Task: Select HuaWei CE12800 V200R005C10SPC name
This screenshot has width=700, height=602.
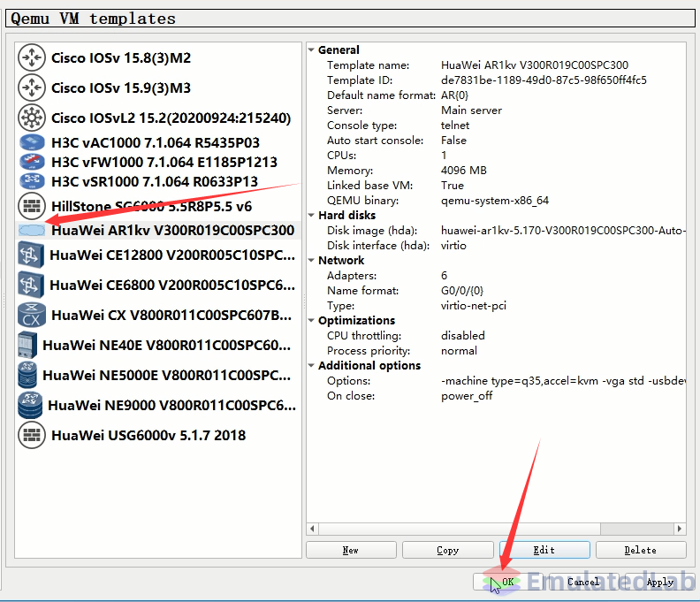Action: [x=172, y=255]
